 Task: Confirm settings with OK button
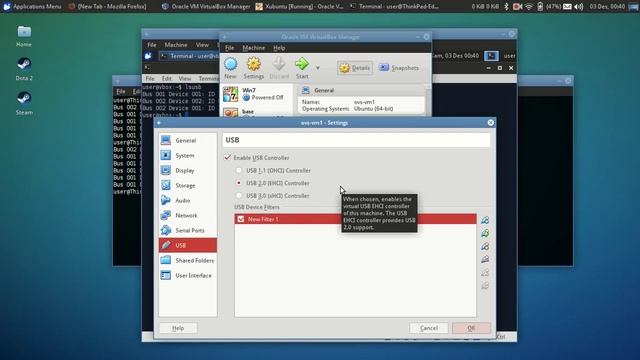point(471,328)
